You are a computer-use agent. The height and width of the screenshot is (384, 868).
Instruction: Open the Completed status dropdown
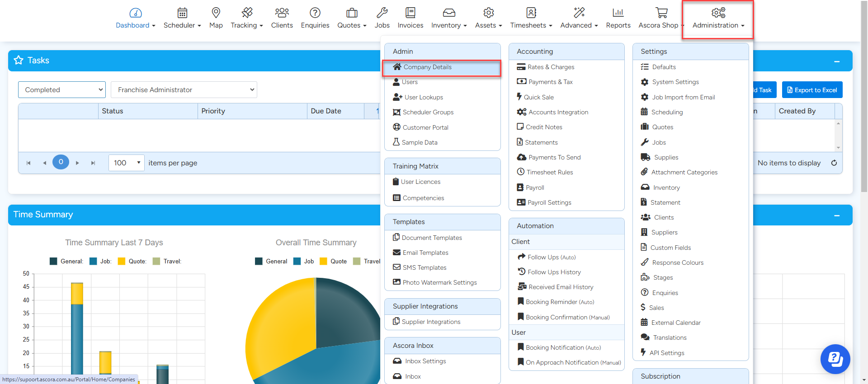click(x=62, y=90)
